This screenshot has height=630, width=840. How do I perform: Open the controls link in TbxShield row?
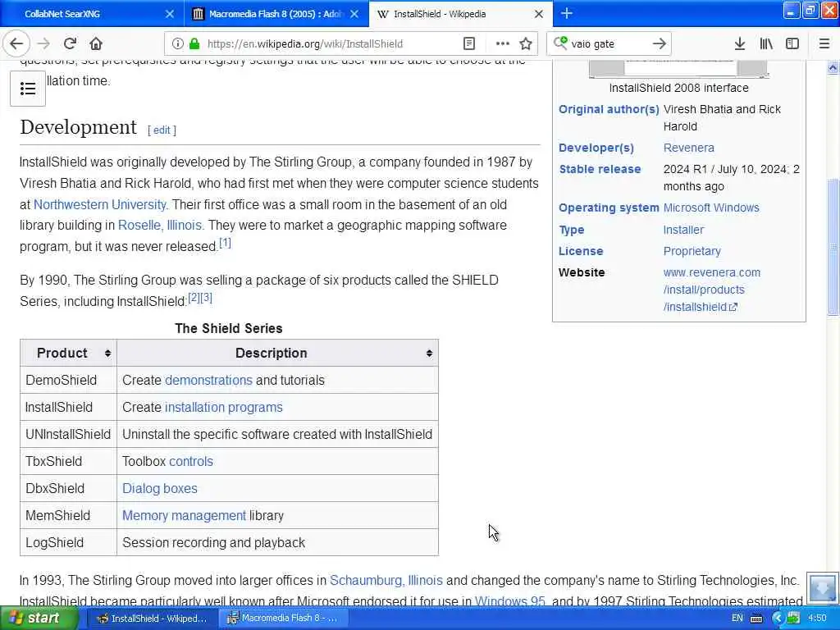tap(191, 461)
